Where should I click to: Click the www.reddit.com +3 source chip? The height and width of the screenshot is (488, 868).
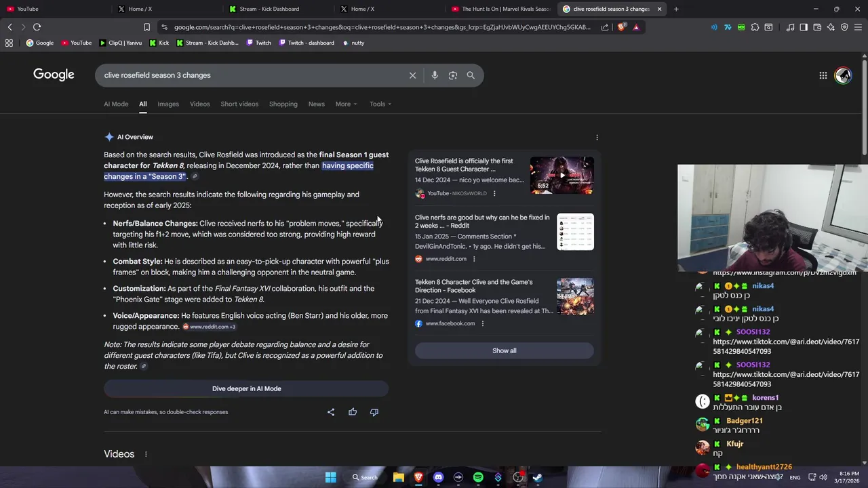pos(209,327)
